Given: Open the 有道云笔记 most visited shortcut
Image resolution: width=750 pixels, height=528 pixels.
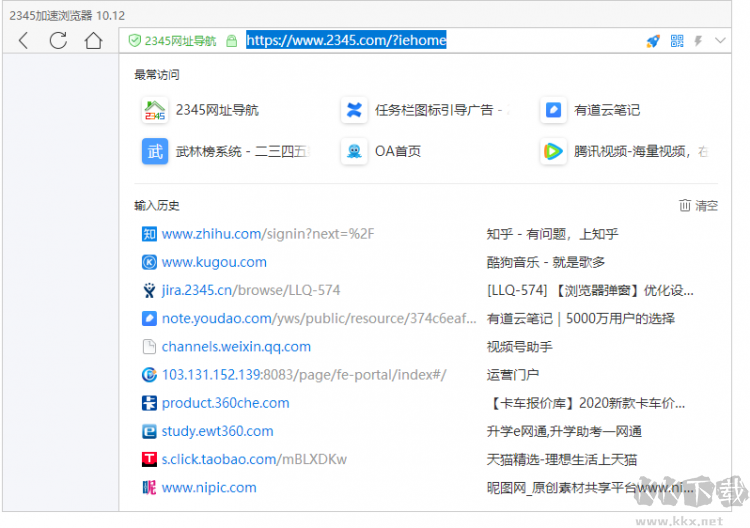Looking at the screenshot, I should [606, 110].
